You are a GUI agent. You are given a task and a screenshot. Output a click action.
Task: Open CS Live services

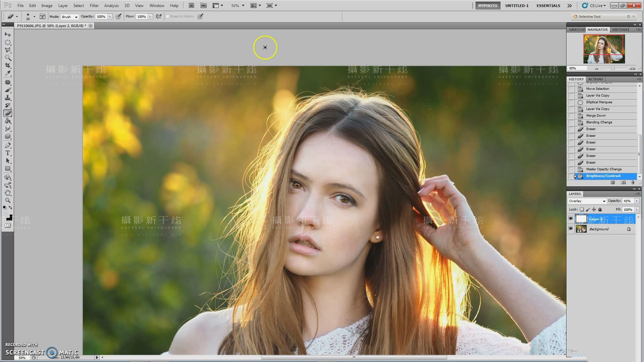[x=594, y=6]
